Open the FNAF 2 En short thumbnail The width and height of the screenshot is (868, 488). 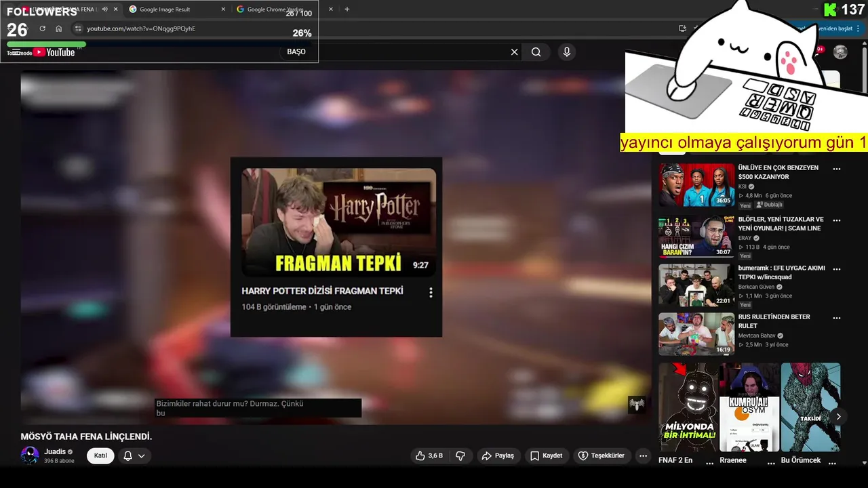[688, 407]
